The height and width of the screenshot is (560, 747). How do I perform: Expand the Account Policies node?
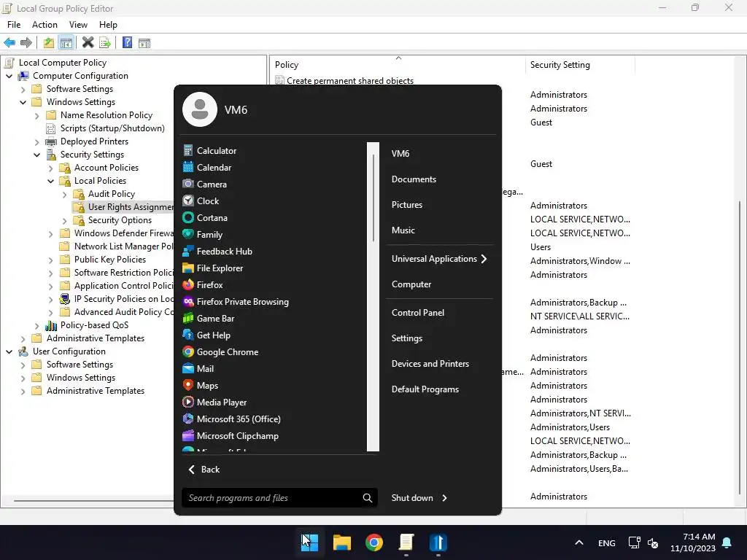coord(50,168)
